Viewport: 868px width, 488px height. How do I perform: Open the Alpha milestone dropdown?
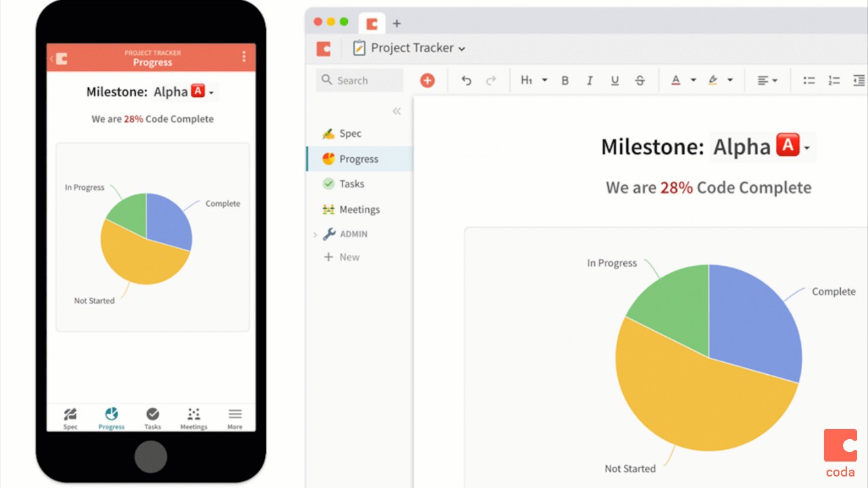pyautogui.click(x=806, y=147)
